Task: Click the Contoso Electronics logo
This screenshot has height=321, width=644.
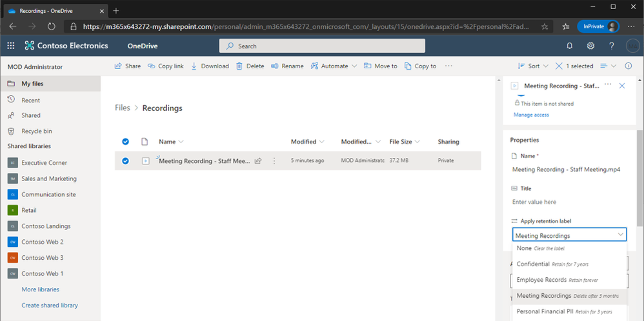Action: [x=66, y=46]
